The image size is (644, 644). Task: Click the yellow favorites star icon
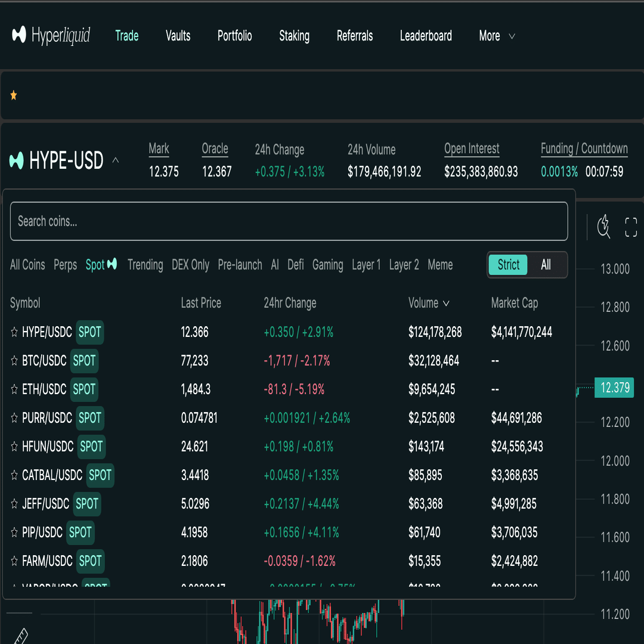(x=14, y=95)
